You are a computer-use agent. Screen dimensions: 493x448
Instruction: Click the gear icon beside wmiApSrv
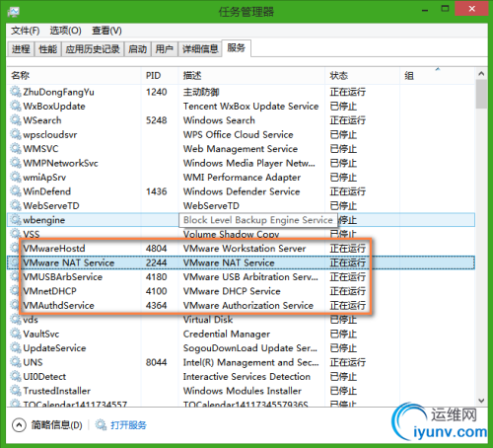click(16, 177)
